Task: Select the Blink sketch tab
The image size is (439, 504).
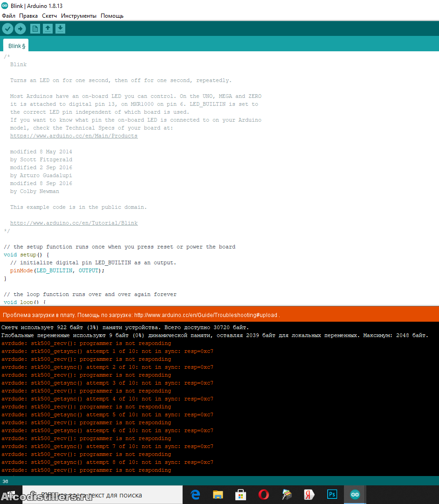Action: coord(16,46)
